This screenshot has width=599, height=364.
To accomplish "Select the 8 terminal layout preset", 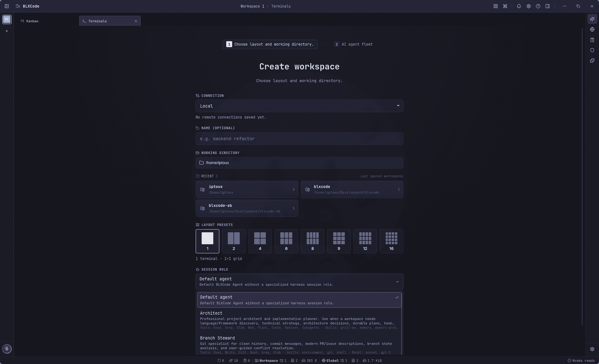I will (312, 241).
